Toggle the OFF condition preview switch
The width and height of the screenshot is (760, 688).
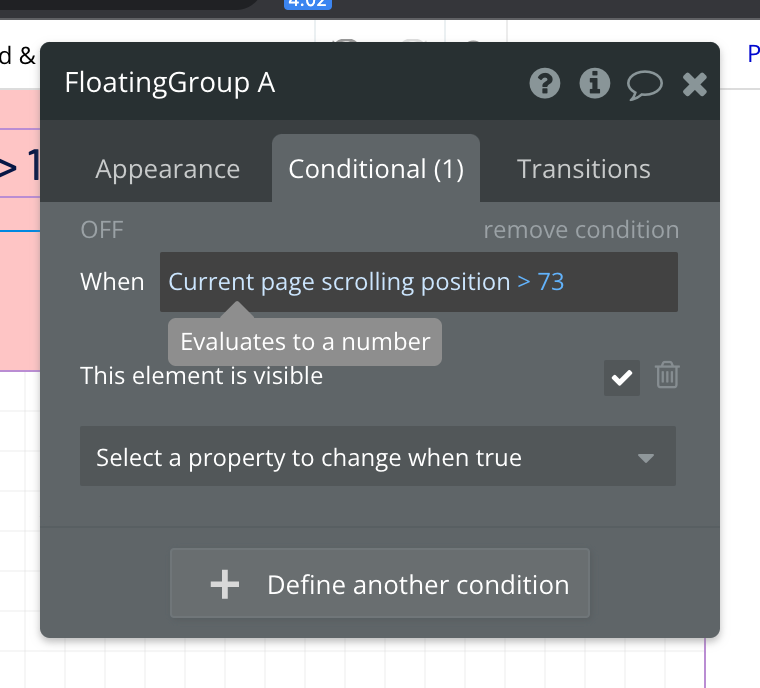coord(102,230)
